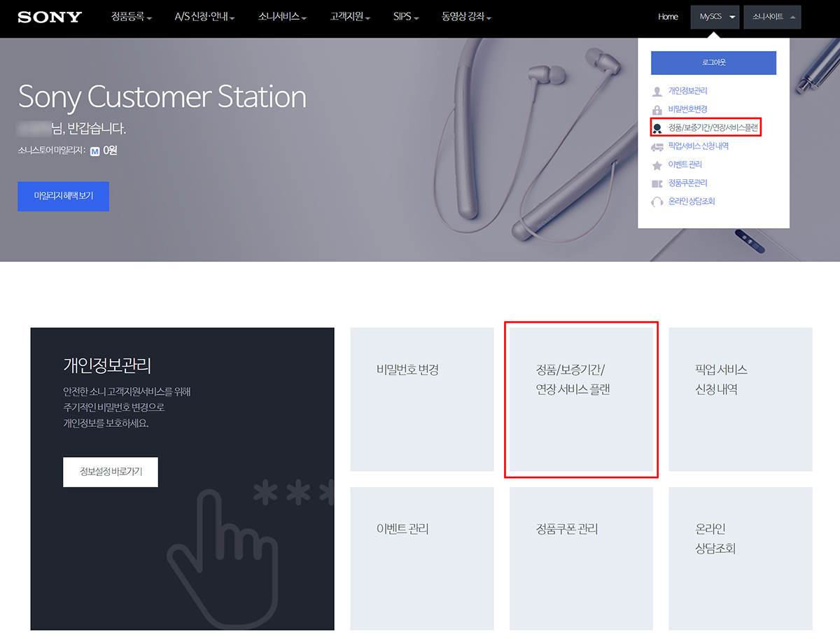The height and width of the screenshot is (639, 840).
Task: Click the 소니스토어 마일리지 label
Action: 51,150
